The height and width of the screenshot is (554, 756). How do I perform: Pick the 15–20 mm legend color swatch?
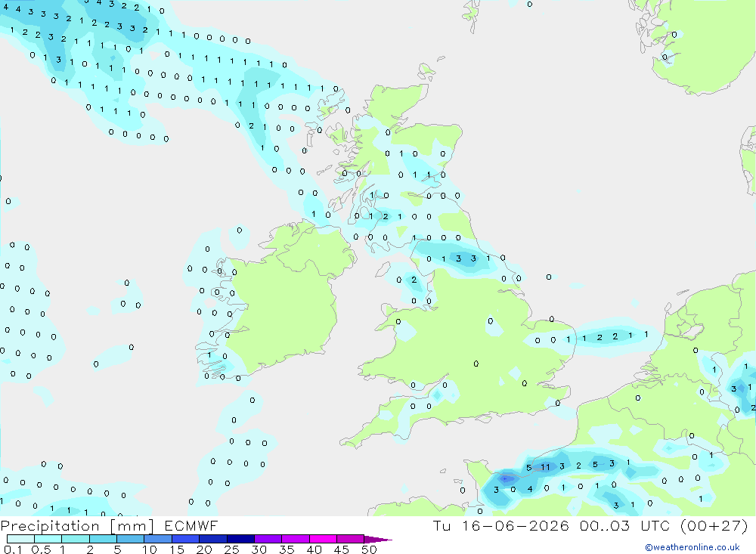[186, 539]
